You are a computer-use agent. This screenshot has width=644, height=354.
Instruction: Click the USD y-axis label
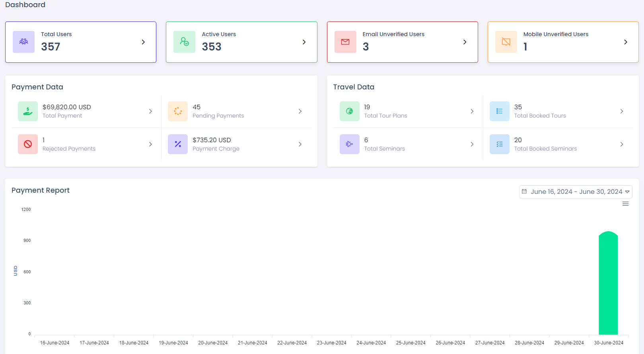pyautogui.click(x=16, y=271)
